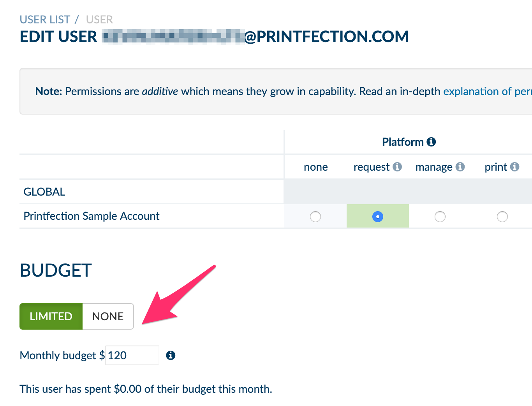The width and height of the screenshot is (532, 406).
Task: Open the Monthly budget info icon
Action: pos(170,355)
